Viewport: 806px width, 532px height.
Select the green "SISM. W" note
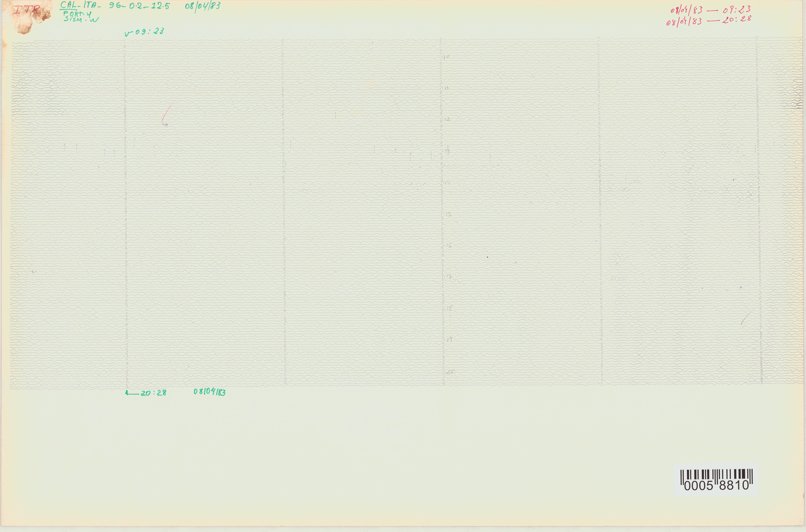[x=81, y=20]
